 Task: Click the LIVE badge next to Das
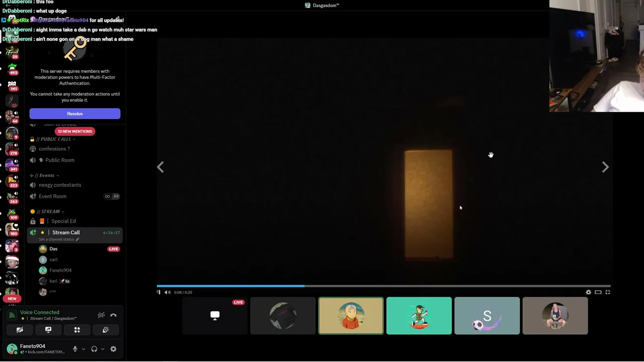[x=113, y=249]
